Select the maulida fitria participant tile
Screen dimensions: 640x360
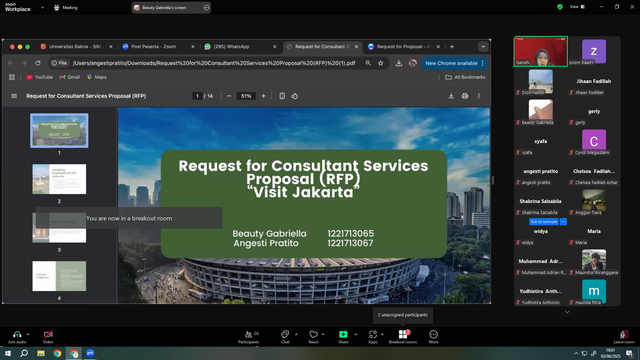pyautogui.click(x=594, y=292)
